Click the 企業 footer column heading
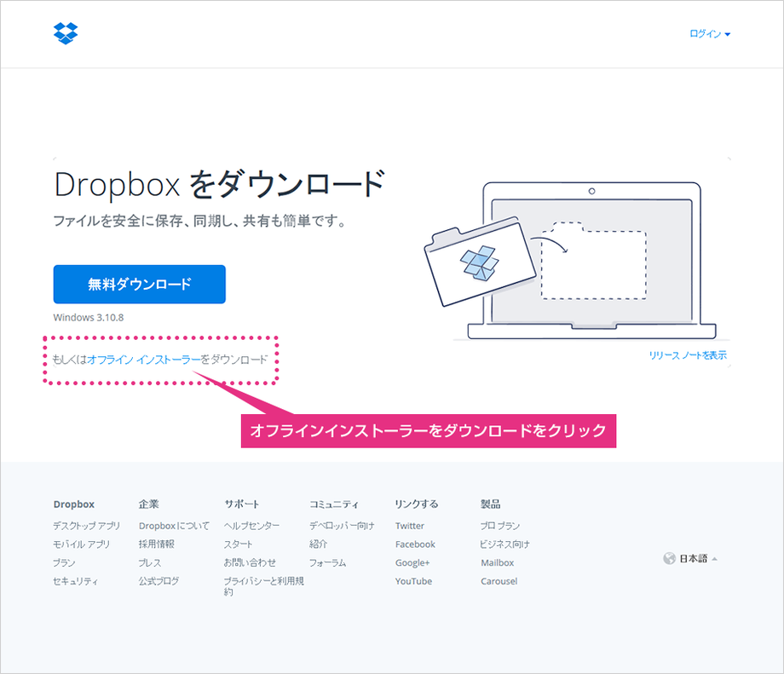This screenshot has height=674, width=784. (148, 504)
